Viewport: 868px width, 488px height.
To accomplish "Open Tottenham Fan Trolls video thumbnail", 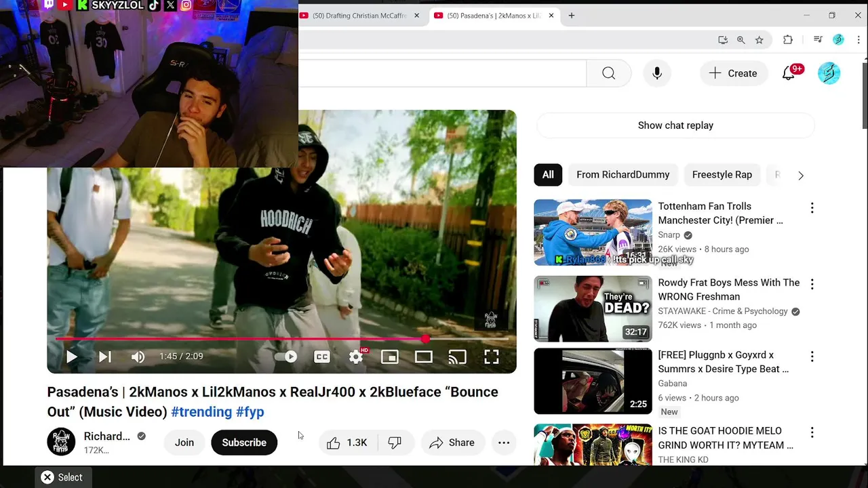I will pos(593,232).
